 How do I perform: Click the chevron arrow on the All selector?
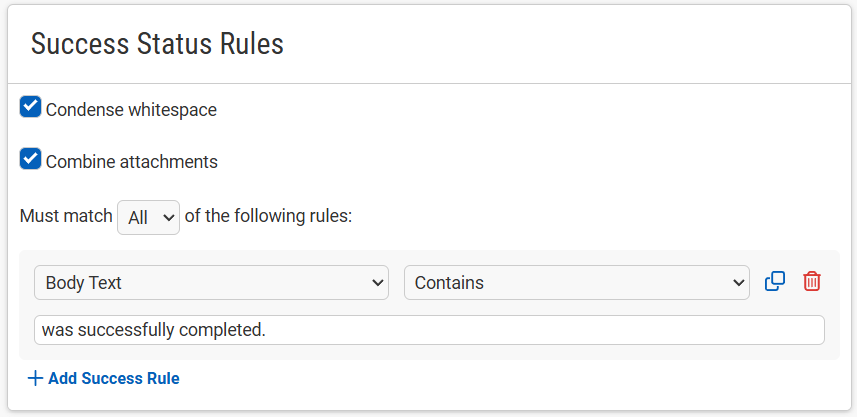tap(169, 218)
